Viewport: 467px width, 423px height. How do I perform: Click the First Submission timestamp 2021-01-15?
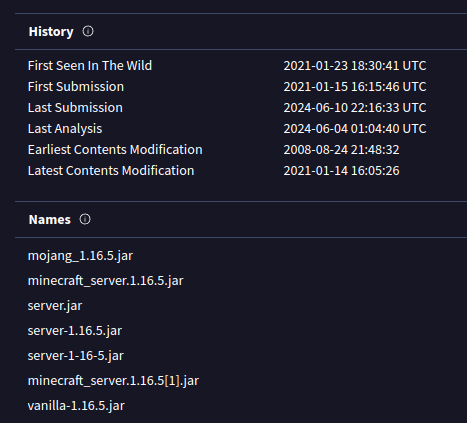[x=355, y=86]
